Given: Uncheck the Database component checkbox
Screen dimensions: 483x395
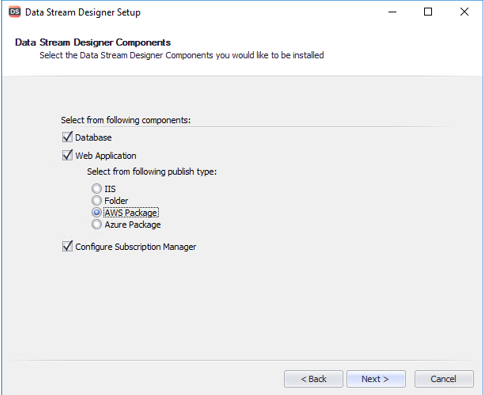Looking at the screenshot, I should click(67, 137).
